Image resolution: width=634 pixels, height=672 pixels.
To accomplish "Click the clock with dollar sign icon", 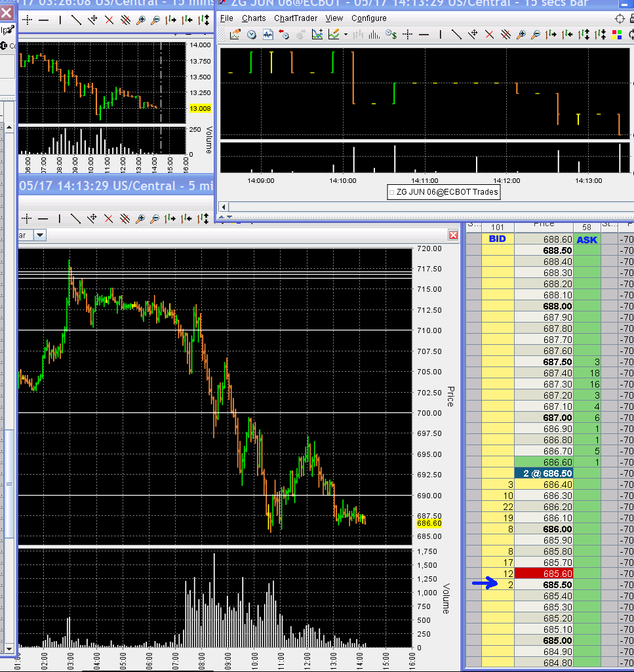I will (391, 35).
